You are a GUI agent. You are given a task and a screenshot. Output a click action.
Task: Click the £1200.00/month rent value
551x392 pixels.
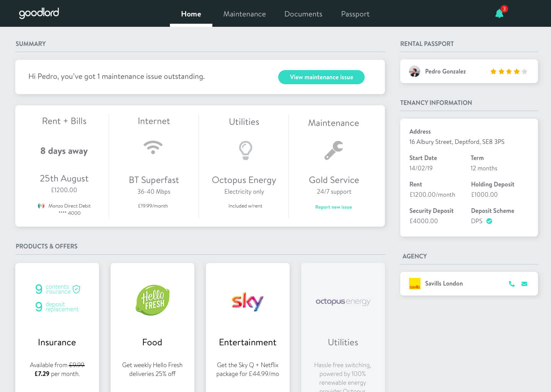(x=432, y=195)
